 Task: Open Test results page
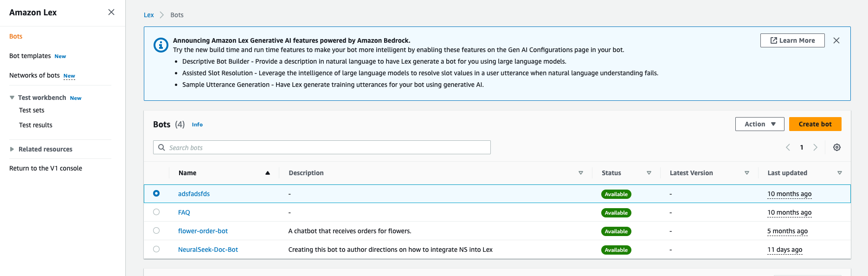pyautogui.click(x=36, y=125)
